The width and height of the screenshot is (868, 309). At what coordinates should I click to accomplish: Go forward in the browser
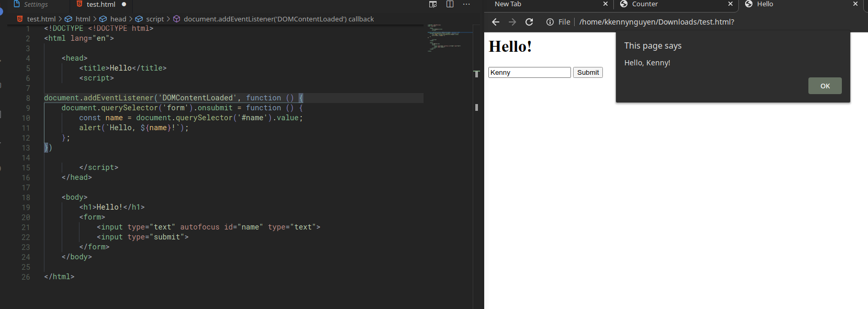point(512,22)
